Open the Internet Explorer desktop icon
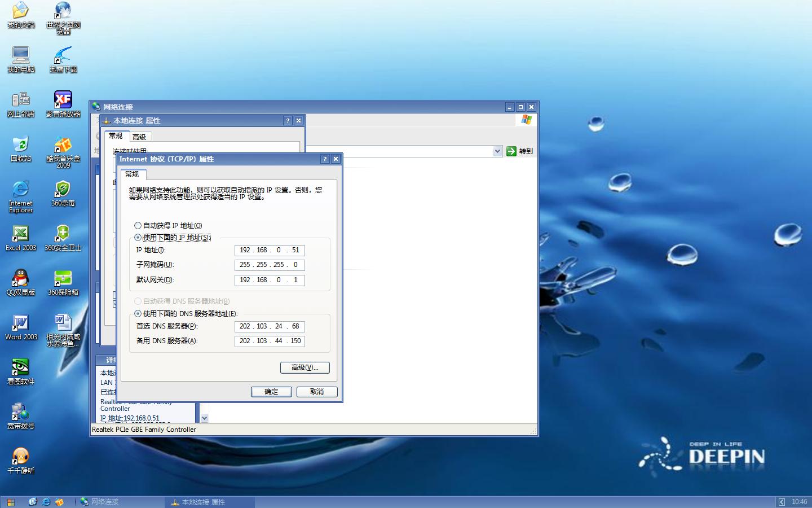 pyautogui.click(x=20, y=190)
